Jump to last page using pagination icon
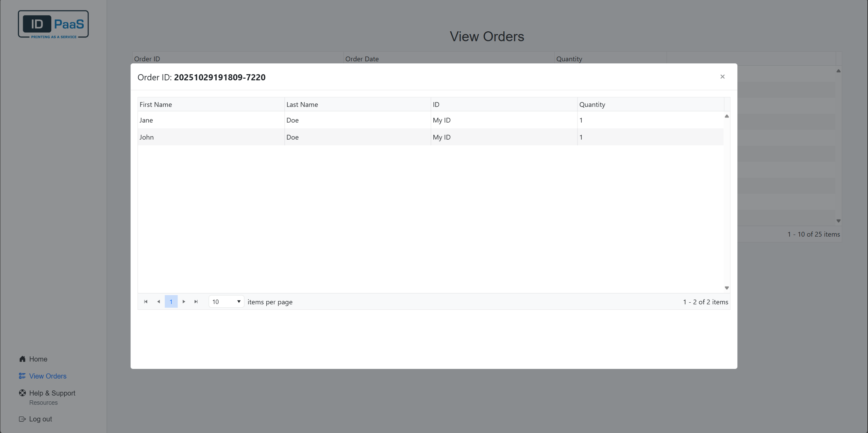The image size is (868, 433). (x=196, y=302)
